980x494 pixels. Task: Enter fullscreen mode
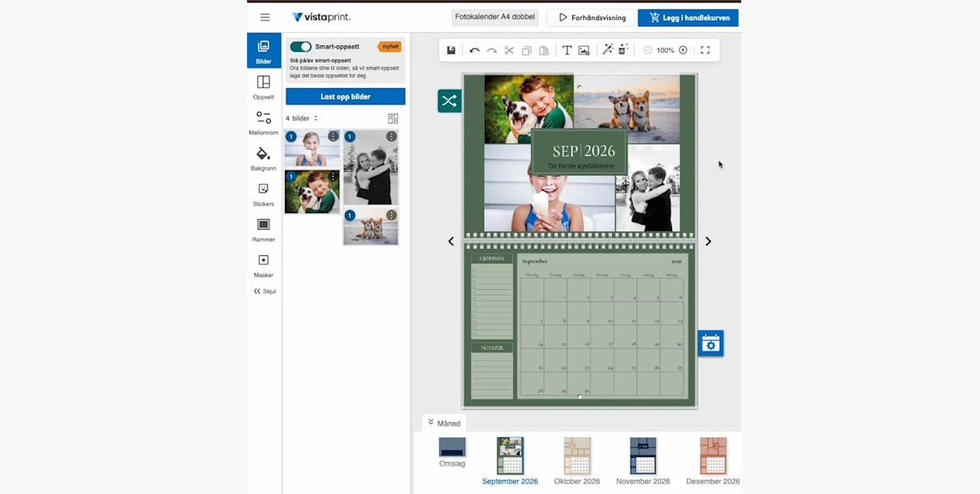pos(705,50)
